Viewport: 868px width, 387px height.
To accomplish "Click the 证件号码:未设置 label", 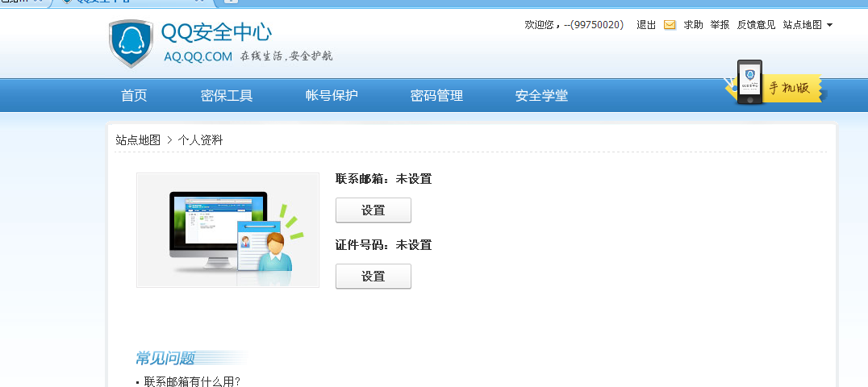I will pyautogui.click(x=384, y=245).
